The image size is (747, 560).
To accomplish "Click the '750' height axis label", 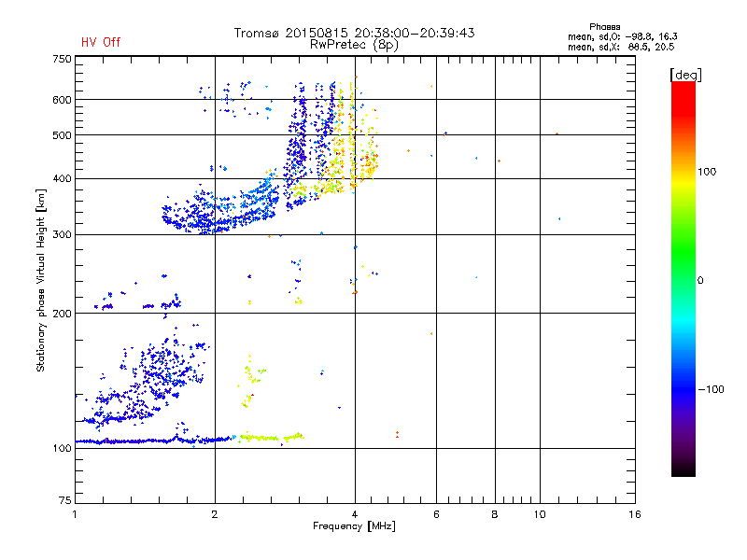I will [62, 59].
